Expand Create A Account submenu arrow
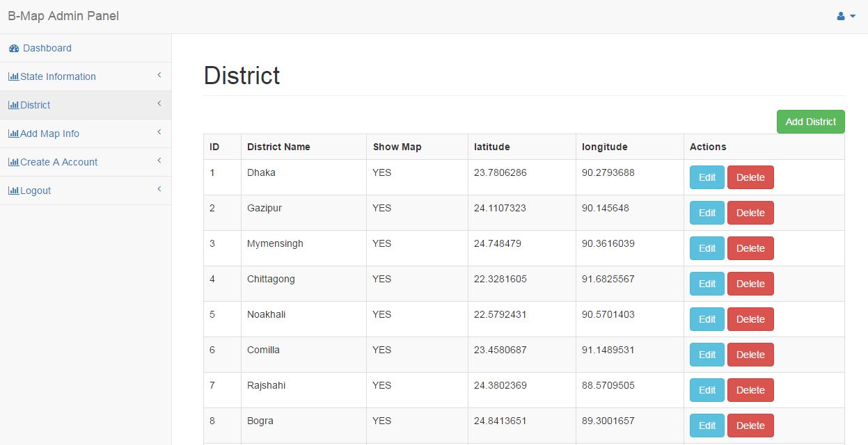The height and width of the screenshot is (445, 868). (x=159, y=161)
